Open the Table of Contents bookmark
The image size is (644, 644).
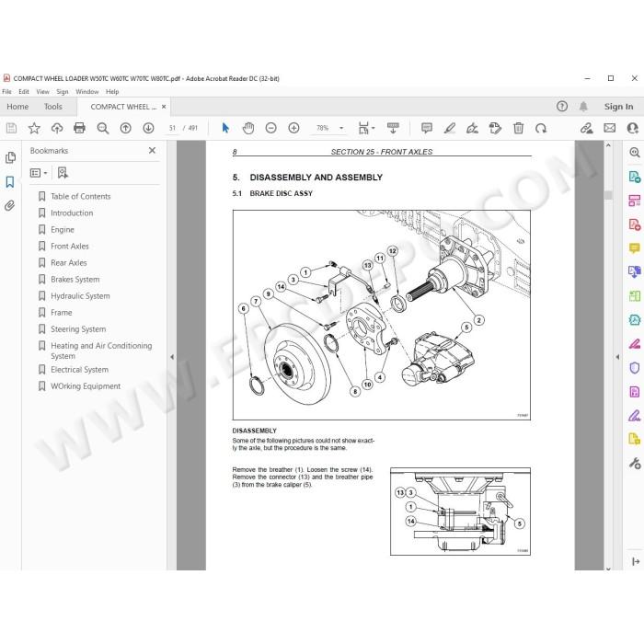(x=81, y=196)
